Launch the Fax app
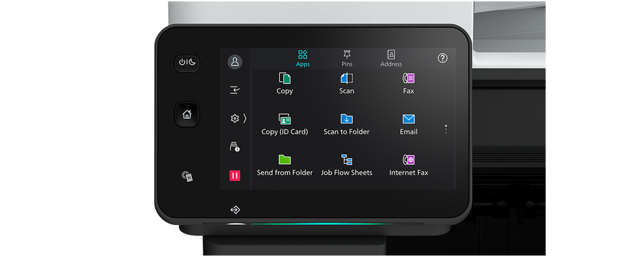This screenshot has height=257, width=644. pos(408,84)
